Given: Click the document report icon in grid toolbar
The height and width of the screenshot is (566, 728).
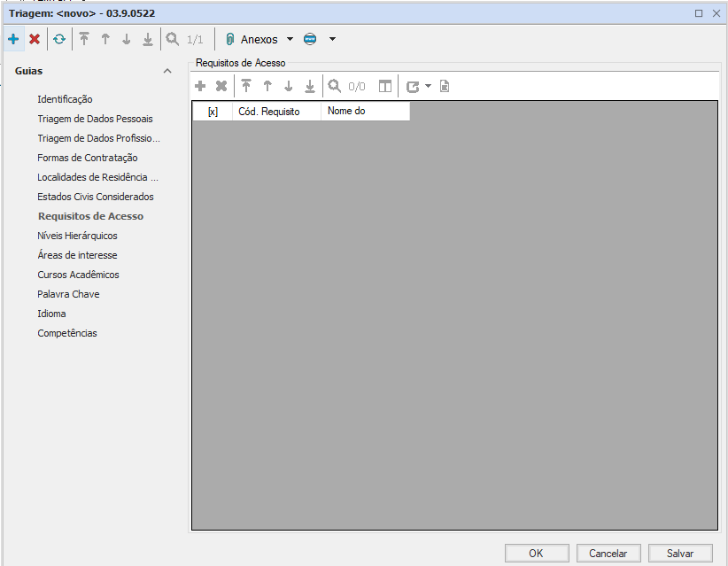Looking at the screenshot, I should 445,86.
